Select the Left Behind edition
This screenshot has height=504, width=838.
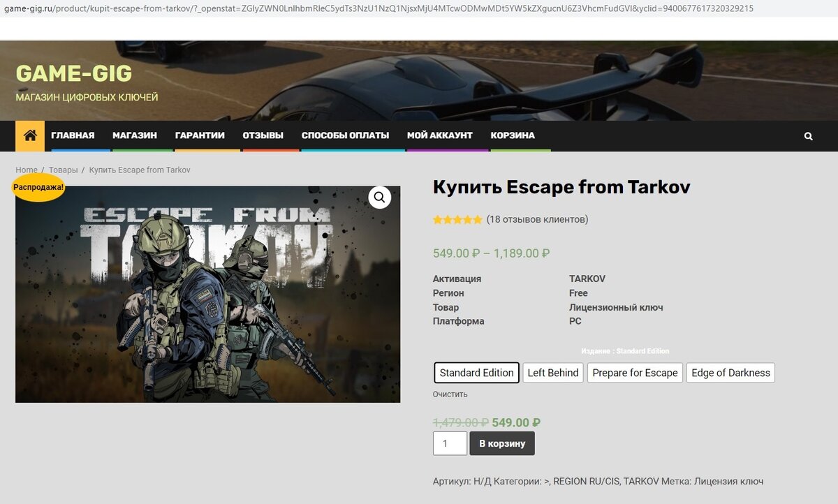pos(553,373)
